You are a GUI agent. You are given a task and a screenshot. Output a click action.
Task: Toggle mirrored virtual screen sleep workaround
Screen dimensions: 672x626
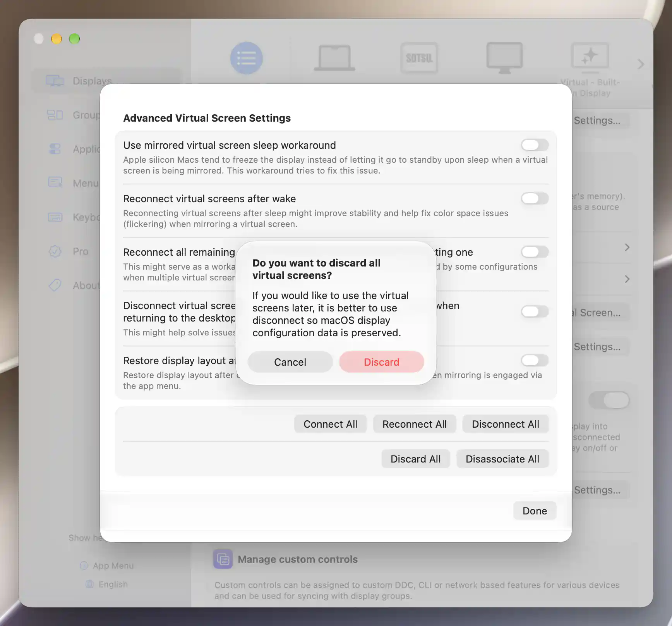pos(535,145)
